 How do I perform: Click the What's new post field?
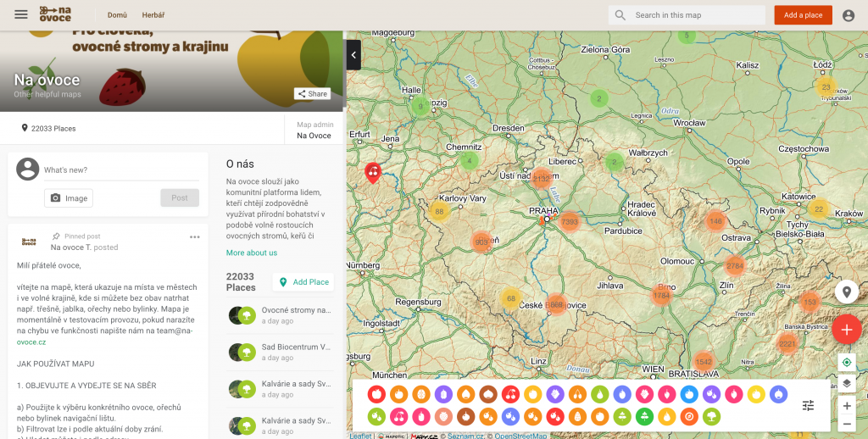[121, 170]
